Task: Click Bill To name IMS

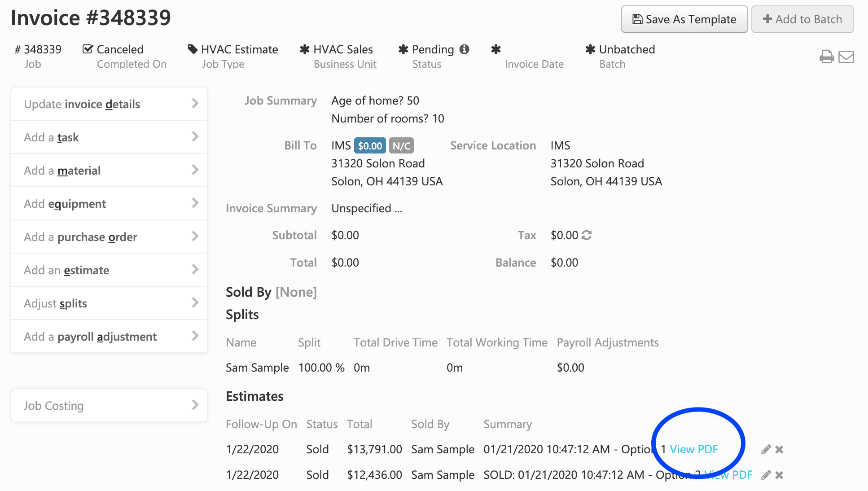Action: tap(341, 145)
